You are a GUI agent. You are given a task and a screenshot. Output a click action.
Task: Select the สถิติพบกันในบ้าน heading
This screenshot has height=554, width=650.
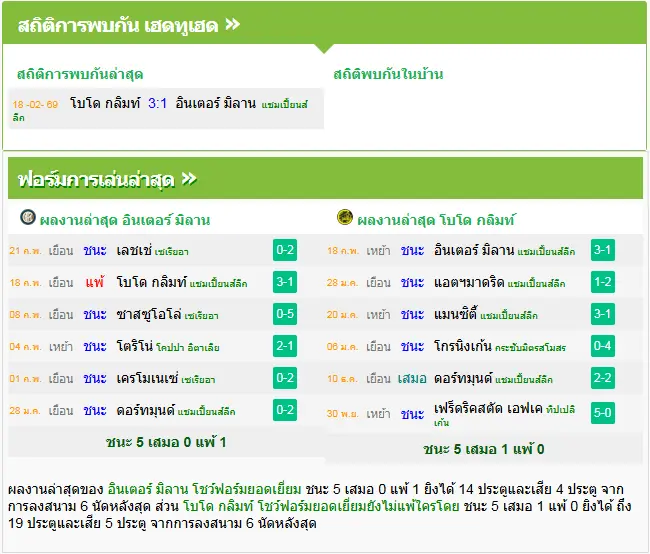[x=388, y=74]
